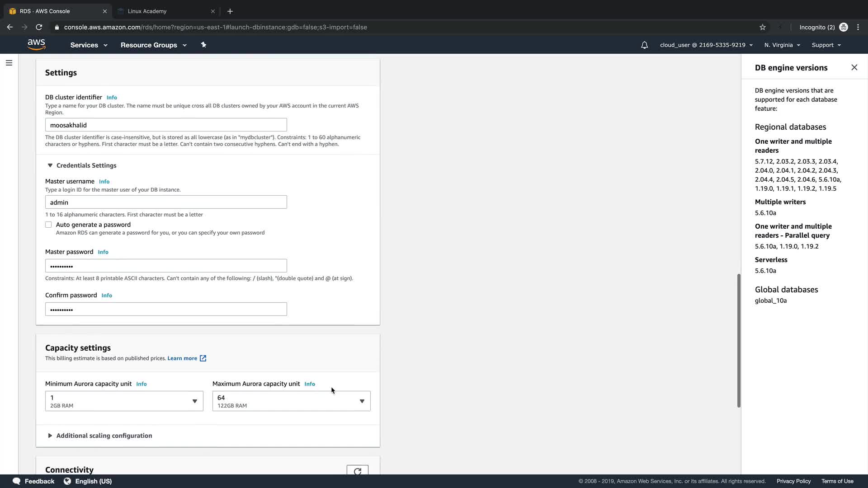
Task: Collapse the Credentials Settings section
Action: click(x=81, y=165)
